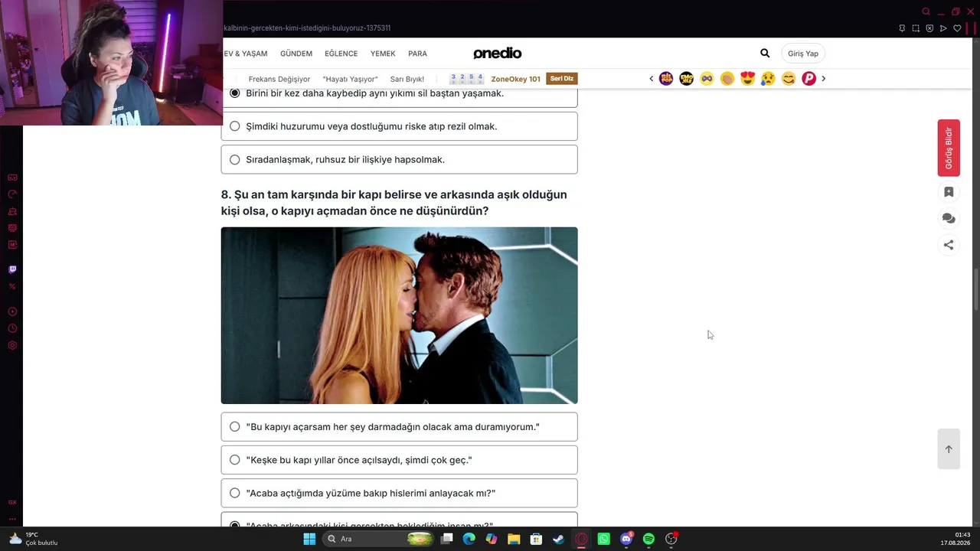
Task: Select the heart-eyes emoji badge
Action: click(747, 78)
